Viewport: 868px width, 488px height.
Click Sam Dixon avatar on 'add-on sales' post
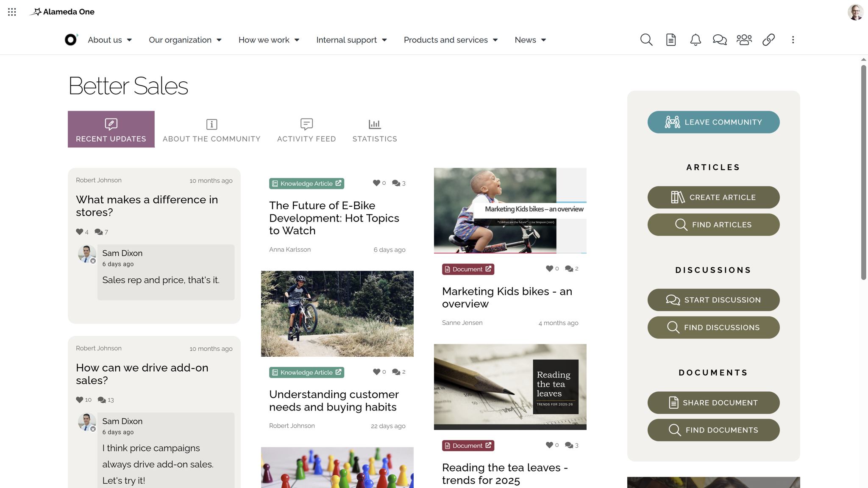click(87, 422)
